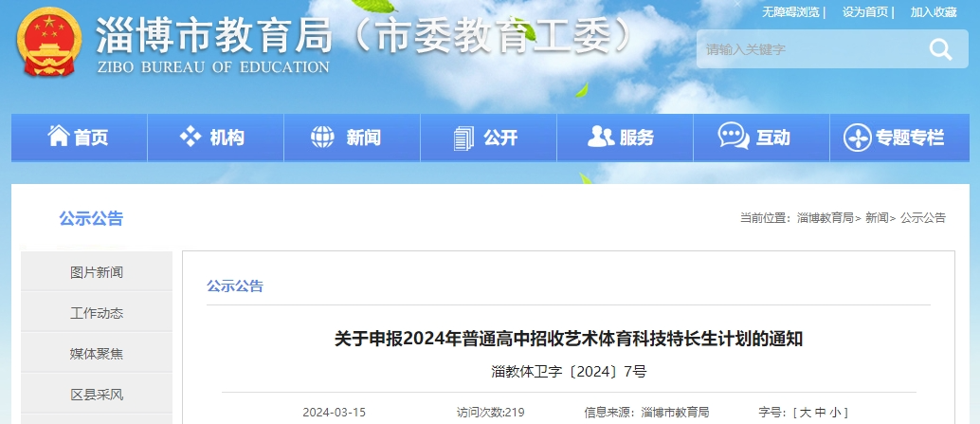Image resolution: width=980 pixels, height=424 pixels.
Task: Click the 设为首页 link
Action: (865, 12)
